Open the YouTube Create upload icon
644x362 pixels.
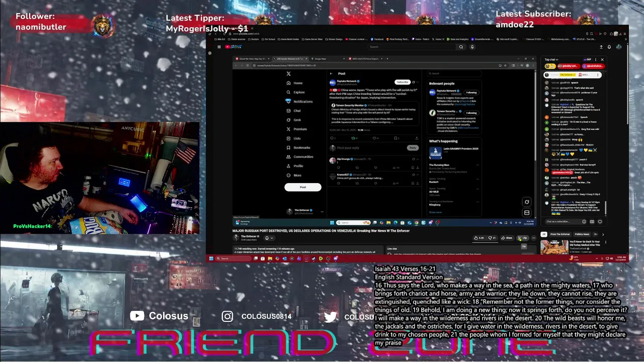click(x=601, y=47)
